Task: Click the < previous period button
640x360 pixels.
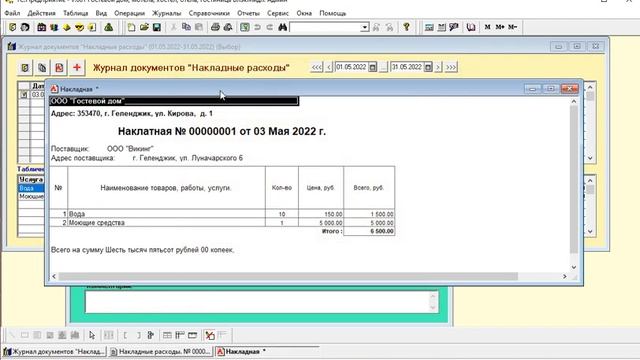Action: [x=329, y=67]
